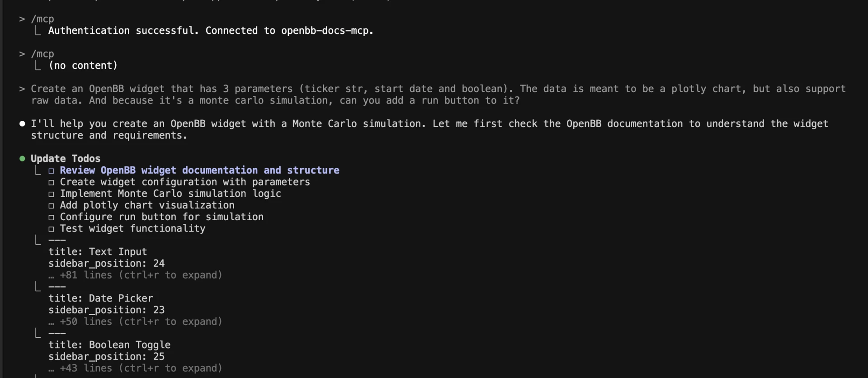The height and width of the screenshot is (378, 868).
Task: Click the prompt arrow before first /mcp
Action: click(x=22, y=19)
